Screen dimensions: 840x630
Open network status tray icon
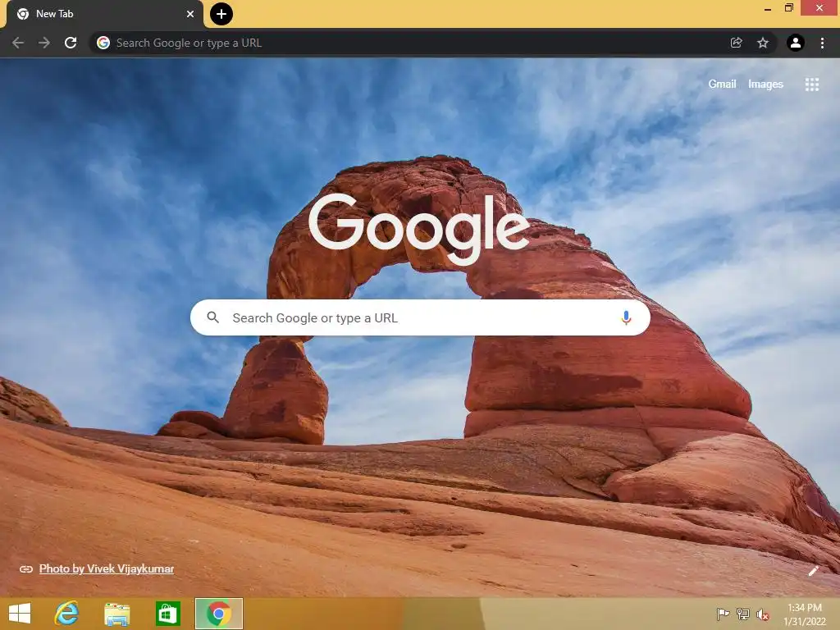click(742, 614)
